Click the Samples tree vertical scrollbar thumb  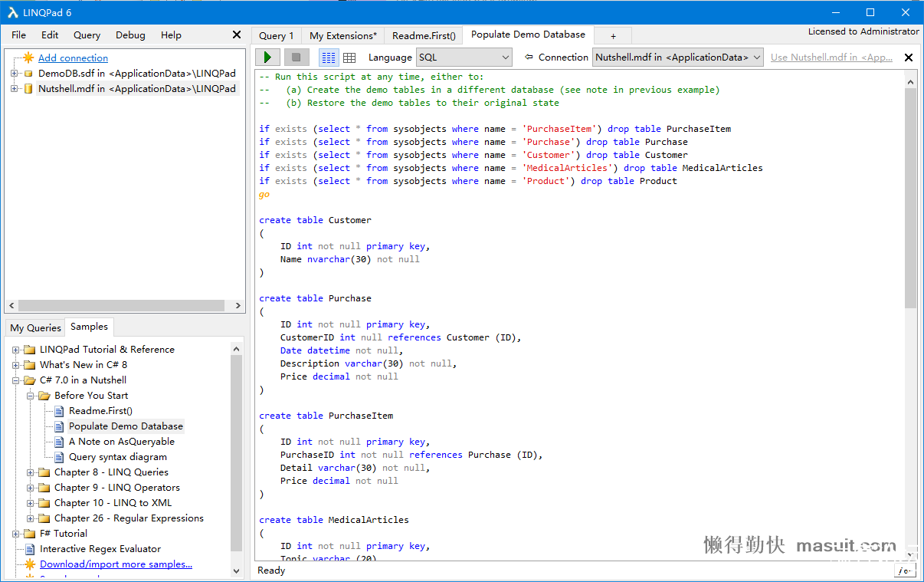[236, 453]
